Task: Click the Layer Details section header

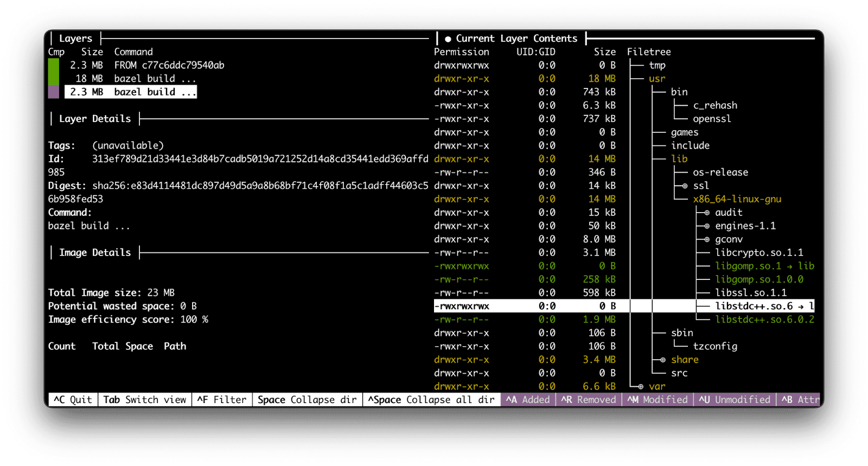Action: tap(95, 119)
